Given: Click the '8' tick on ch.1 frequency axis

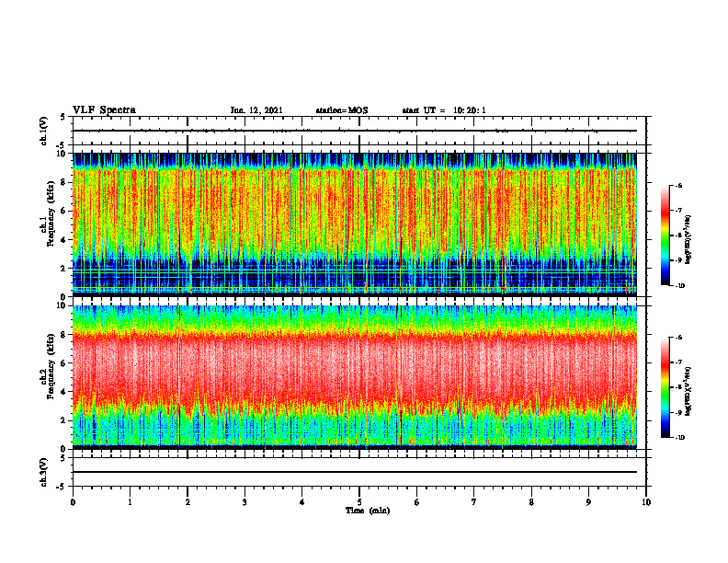Looking at the screenshot, I should coord(63,182).
